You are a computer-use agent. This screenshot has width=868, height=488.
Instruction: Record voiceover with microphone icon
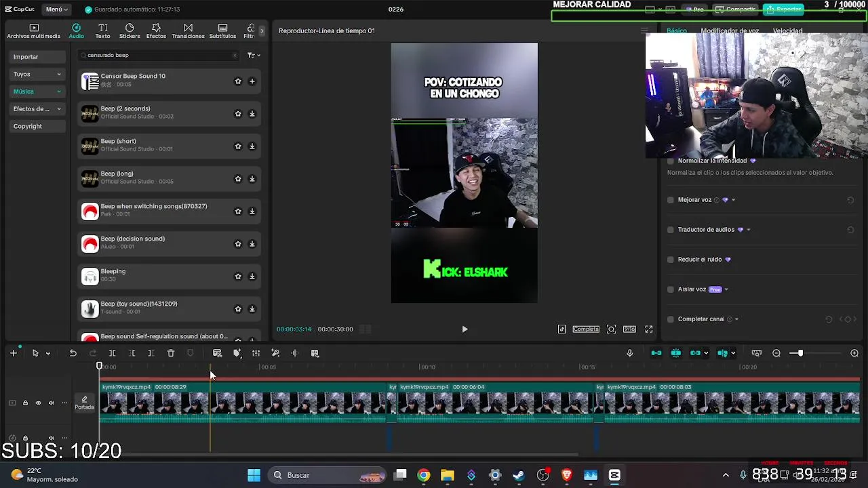point(629,353)
